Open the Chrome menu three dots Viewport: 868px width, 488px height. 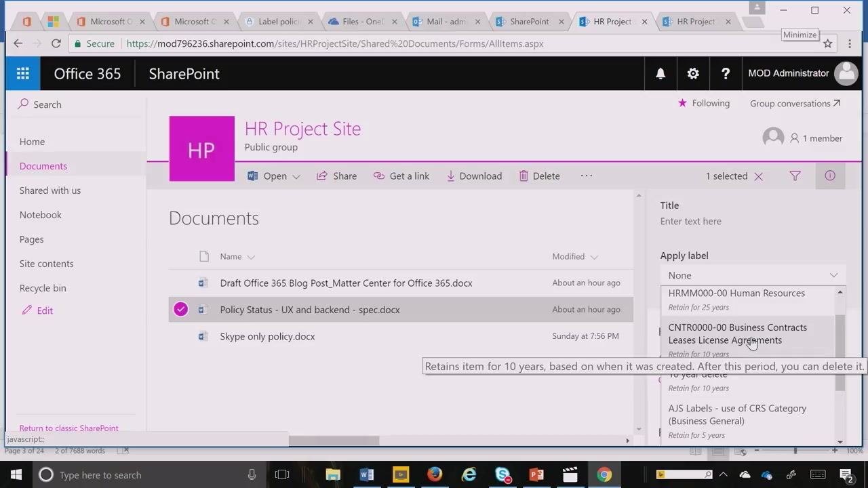pos(850,43)
